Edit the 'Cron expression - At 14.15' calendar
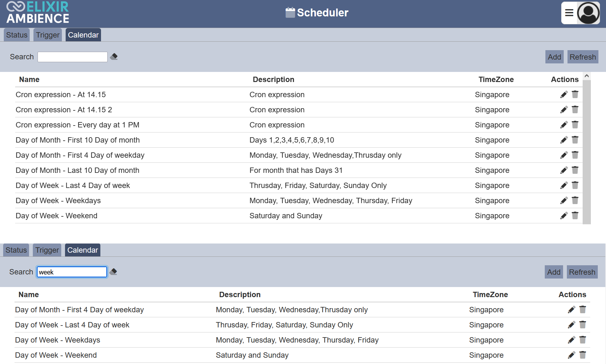Image resolution: width=606 pixels, height=364 pixels. (x=564, y=95)
